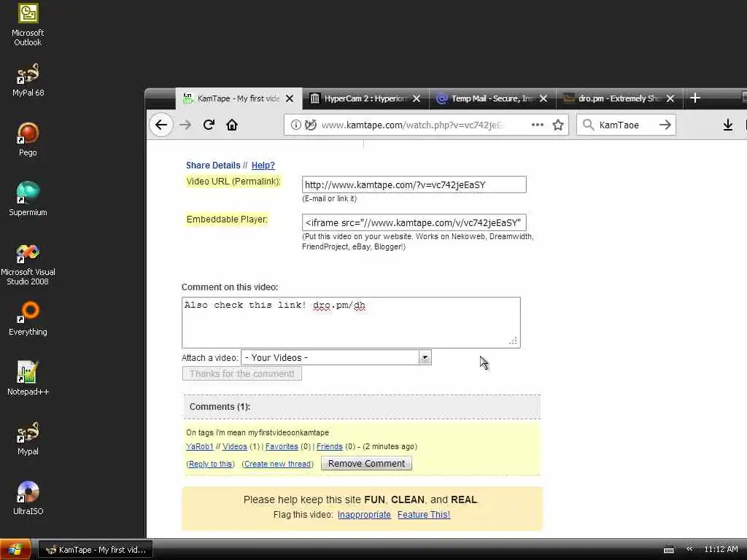Expand hidden system tray icons chevron

coord(689,549)
